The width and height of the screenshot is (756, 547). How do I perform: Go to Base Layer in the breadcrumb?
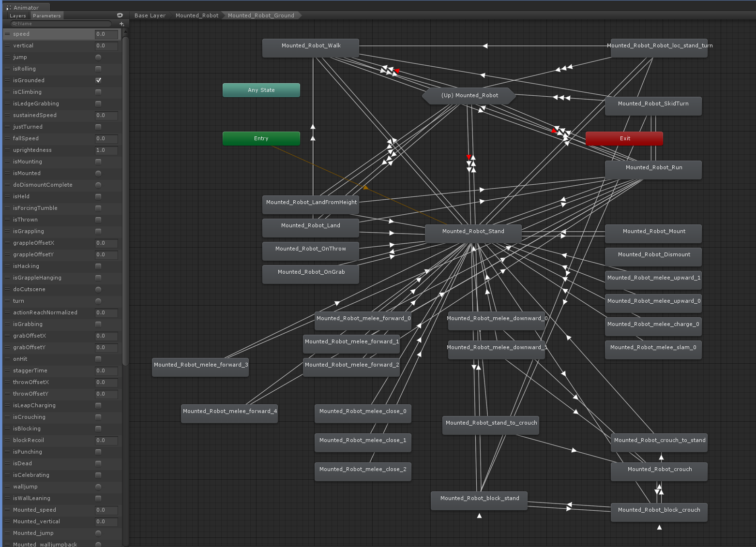(150, 15)
